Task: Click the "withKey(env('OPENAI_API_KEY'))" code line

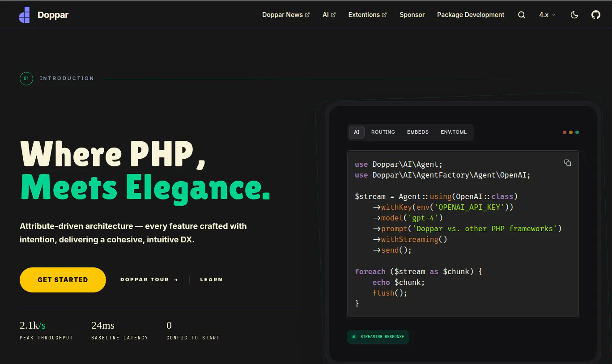Action: point(443,207)
